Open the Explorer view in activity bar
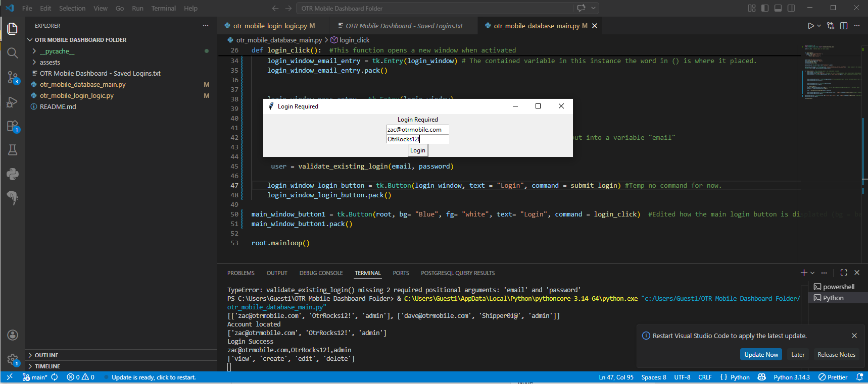 click(13, 29)
